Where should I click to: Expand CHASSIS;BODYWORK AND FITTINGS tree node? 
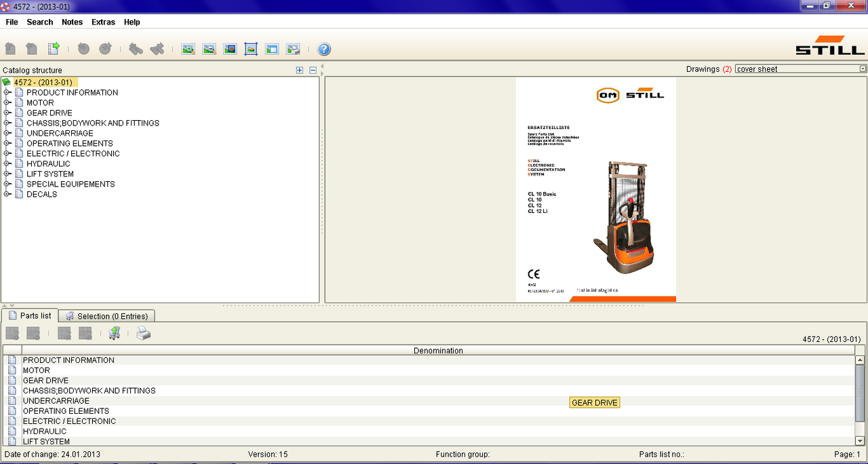click(x=7, y=123)
